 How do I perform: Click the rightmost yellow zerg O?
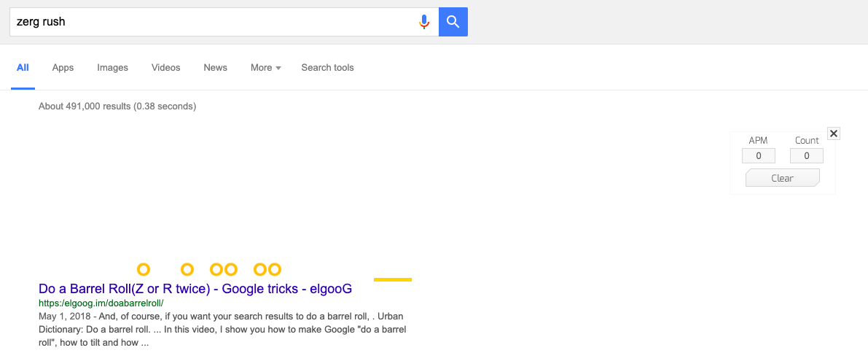[x=275, y=269]
